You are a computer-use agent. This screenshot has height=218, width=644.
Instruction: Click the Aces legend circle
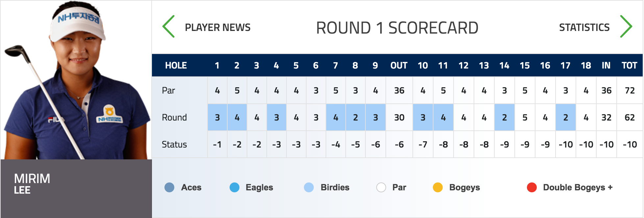point(169,187)
